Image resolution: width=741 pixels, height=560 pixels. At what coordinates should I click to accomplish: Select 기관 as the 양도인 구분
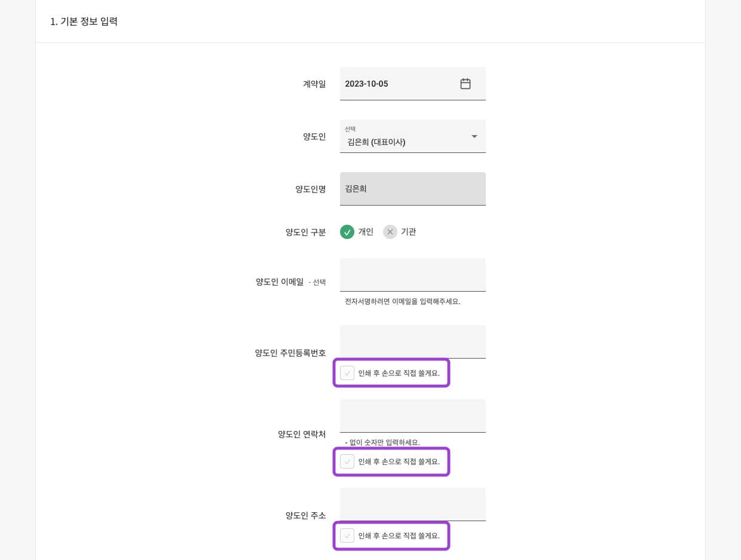click(400, 232)
